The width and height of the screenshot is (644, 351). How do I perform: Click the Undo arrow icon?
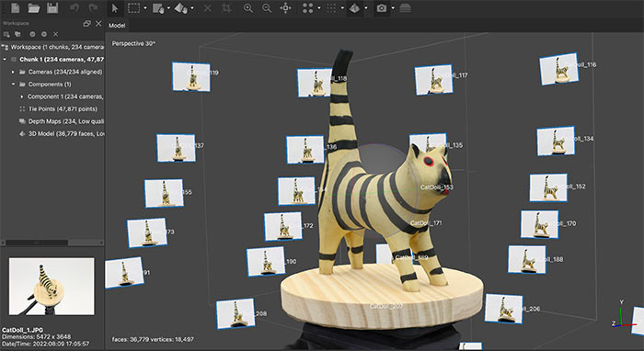click(x=75, y=7)
